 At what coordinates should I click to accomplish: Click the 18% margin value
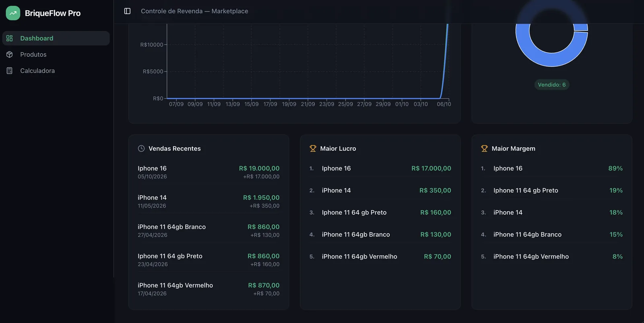(616, 212)
